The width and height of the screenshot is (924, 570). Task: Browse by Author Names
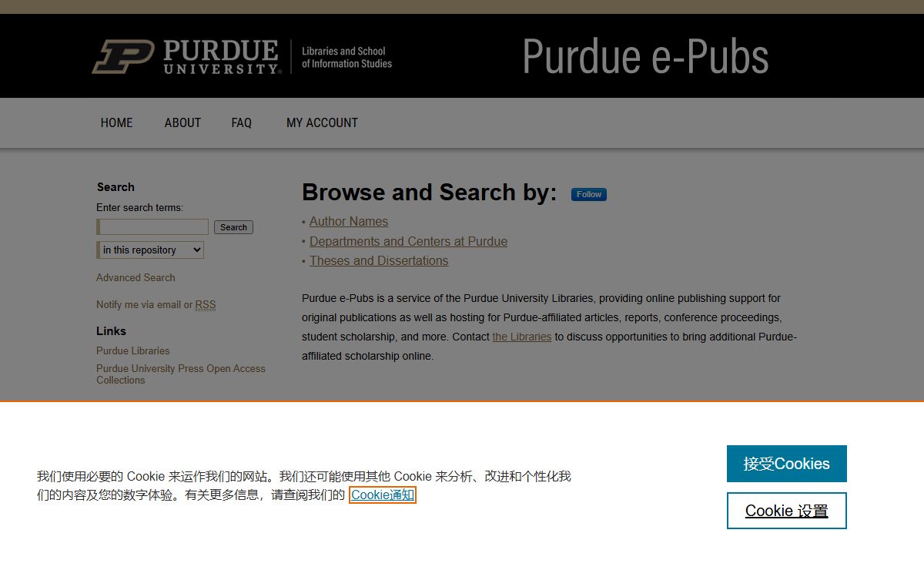pos(349,221)
